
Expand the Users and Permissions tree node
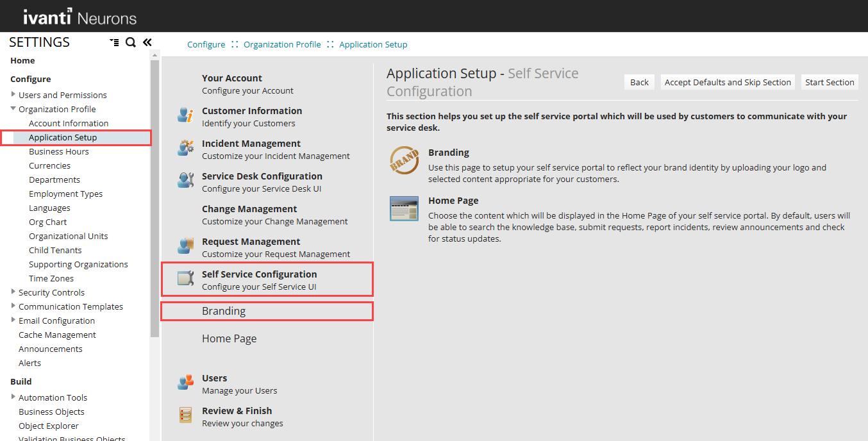[x=13, y=95]
